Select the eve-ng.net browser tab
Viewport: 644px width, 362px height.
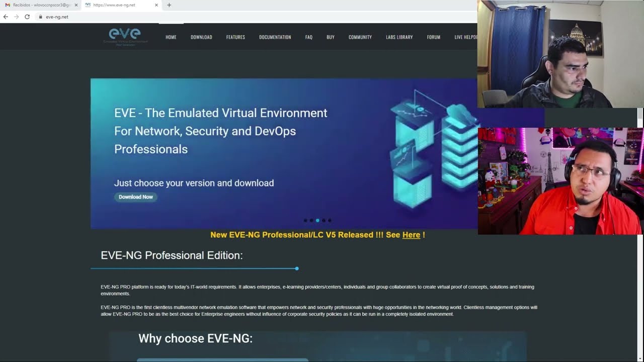coord(121,5)
